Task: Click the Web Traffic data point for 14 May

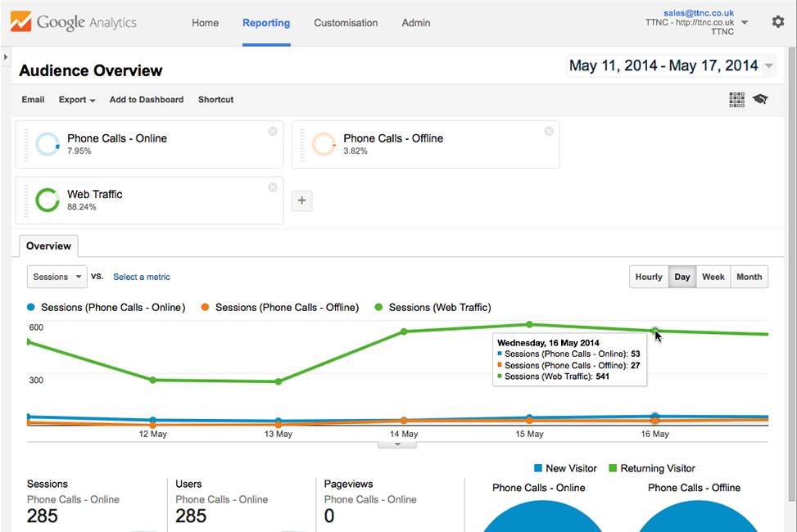Action: click(x=404, y=331)
